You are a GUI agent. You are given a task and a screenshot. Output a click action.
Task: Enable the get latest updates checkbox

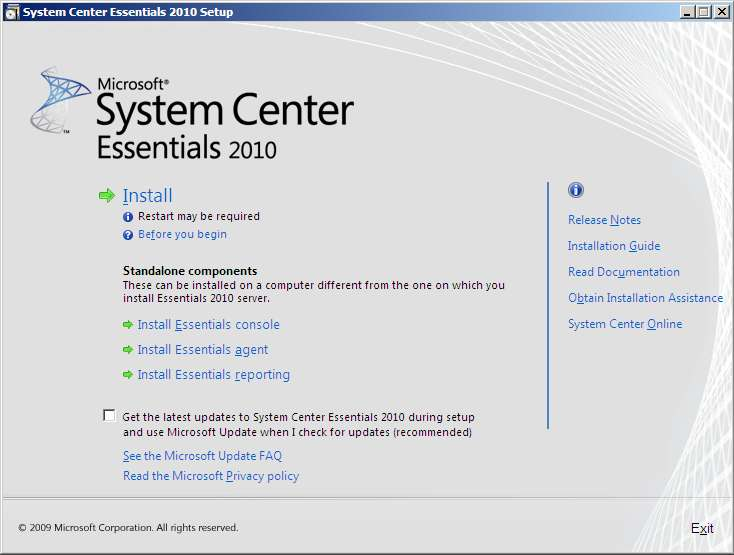109,415
